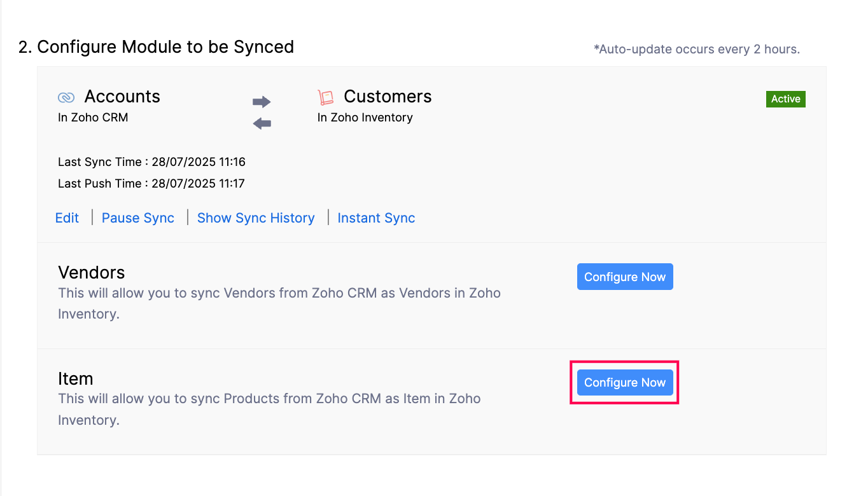Image resolution: width=868 pixels, height=496 pixels.
Task: Trigger an Instant Sync
Action: tap(376, 217)
